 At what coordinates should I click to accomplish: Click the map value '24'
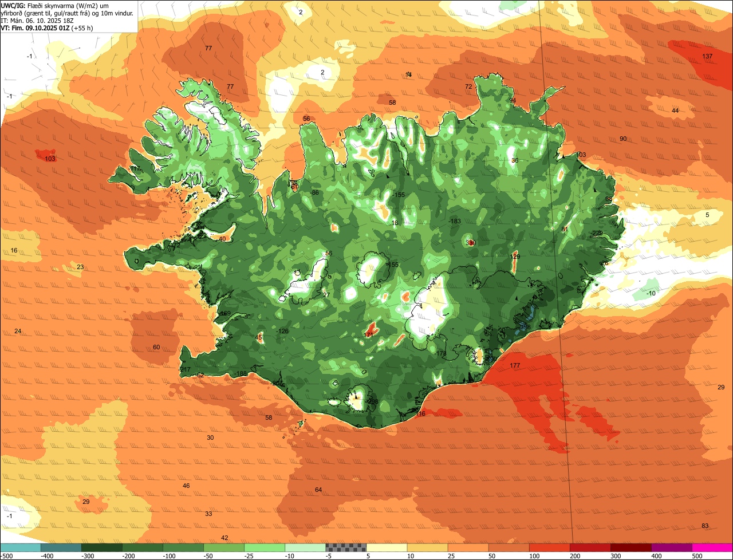[18, 331]
